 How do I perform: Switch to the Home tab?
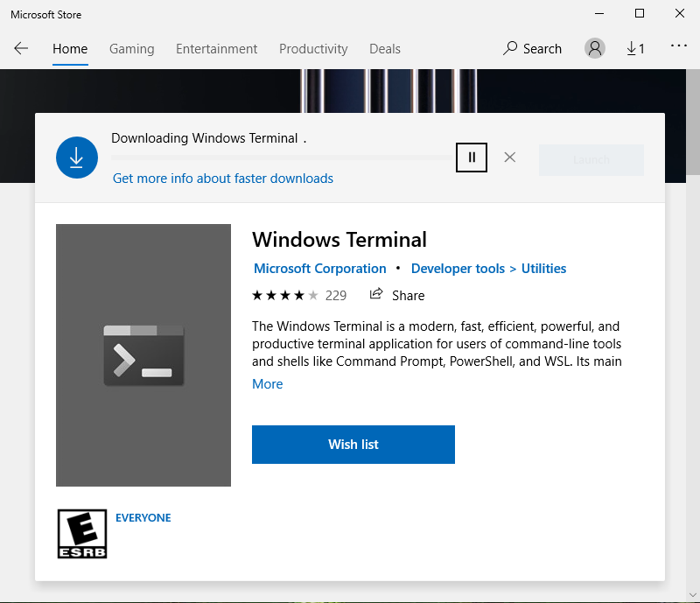70,49
